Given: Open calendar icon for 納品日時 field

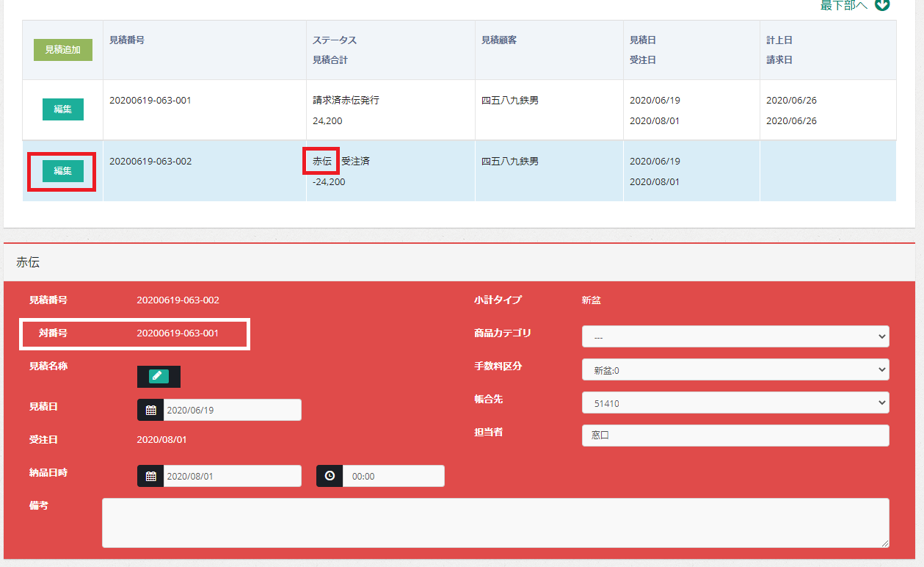Looking at the screenshot, I should (x=150, y=476).
